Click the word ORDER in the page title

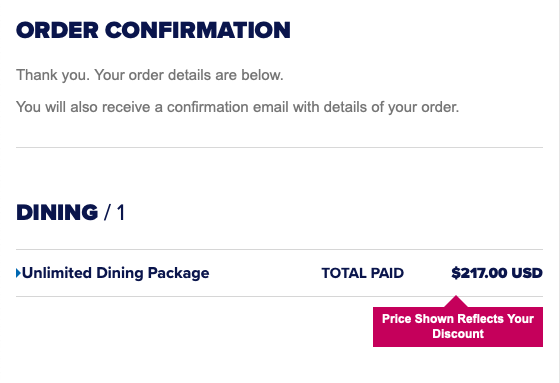point(57,30)
